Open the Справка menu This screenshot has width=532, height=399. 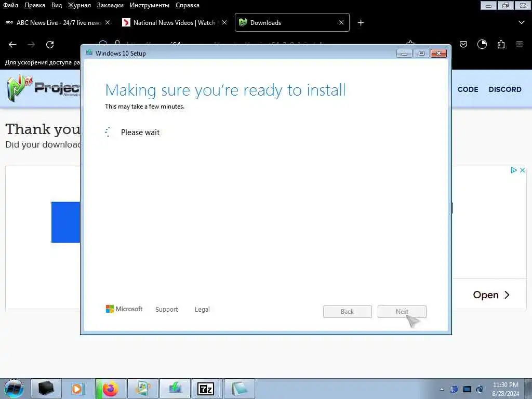point(187,5)
